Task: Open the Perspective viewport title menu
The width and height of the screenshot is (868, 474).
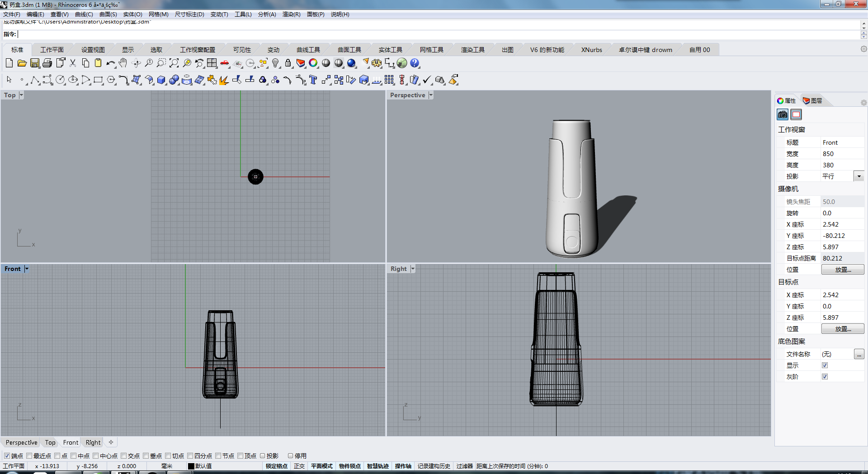Action: [430, 95]
